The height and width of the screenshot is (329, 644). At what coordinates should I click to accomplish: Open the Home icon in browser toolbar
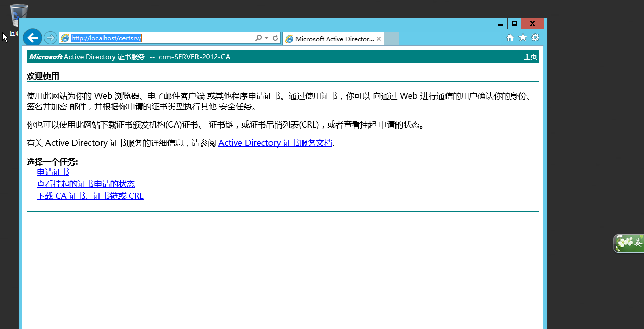point(510,37)
